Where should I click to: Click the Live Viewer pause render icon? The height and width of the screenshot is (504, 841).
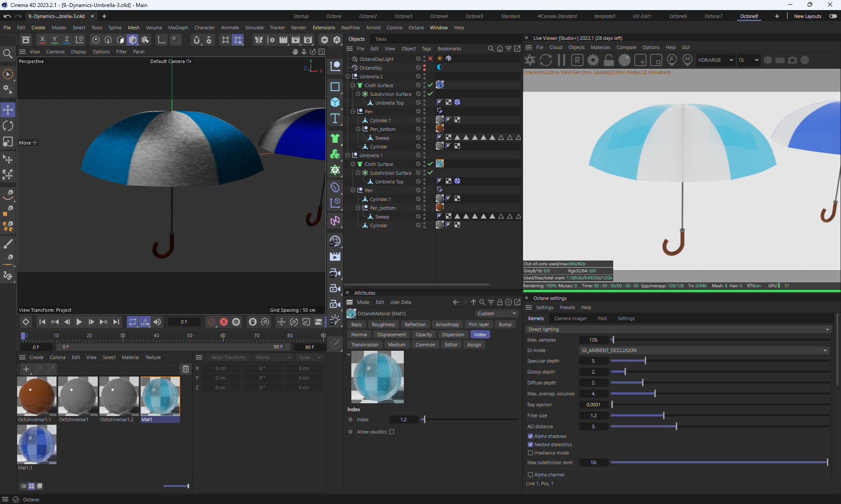pyautogui.click(x=562, y=60)
